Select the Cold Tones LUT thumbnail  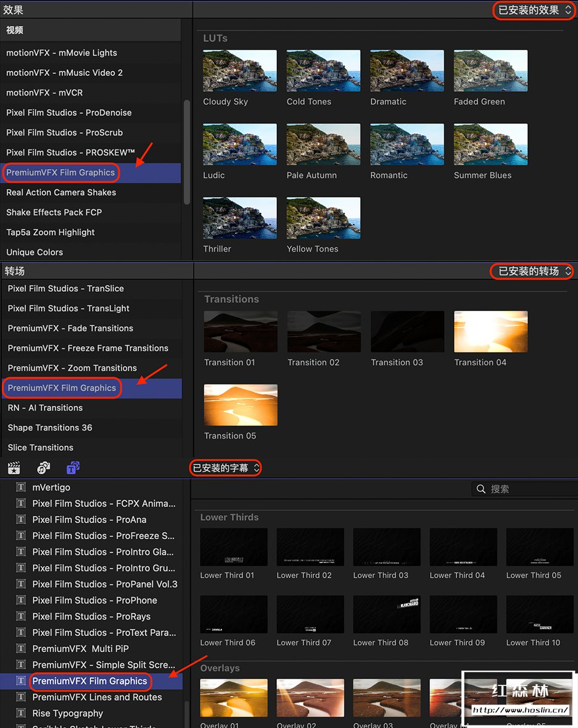click(x=324, y=70)
